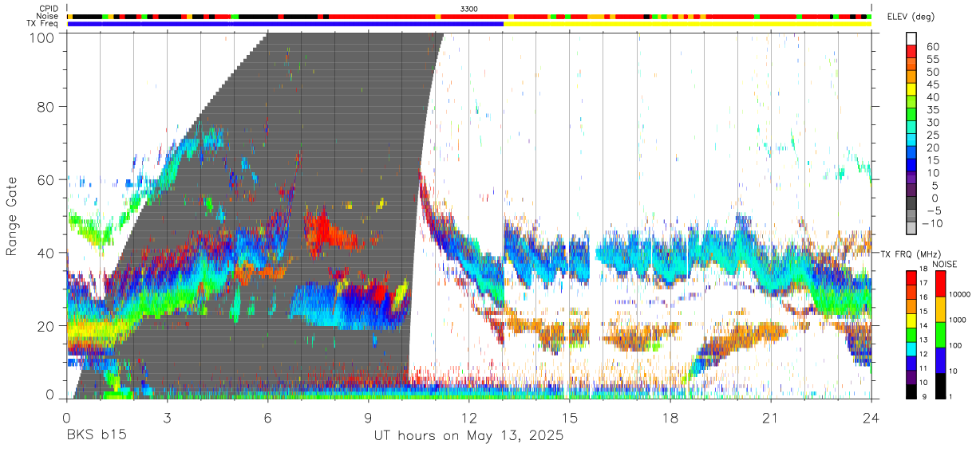
Task: Click the '30' elevation colorbar label
Action: pos(933,122)
